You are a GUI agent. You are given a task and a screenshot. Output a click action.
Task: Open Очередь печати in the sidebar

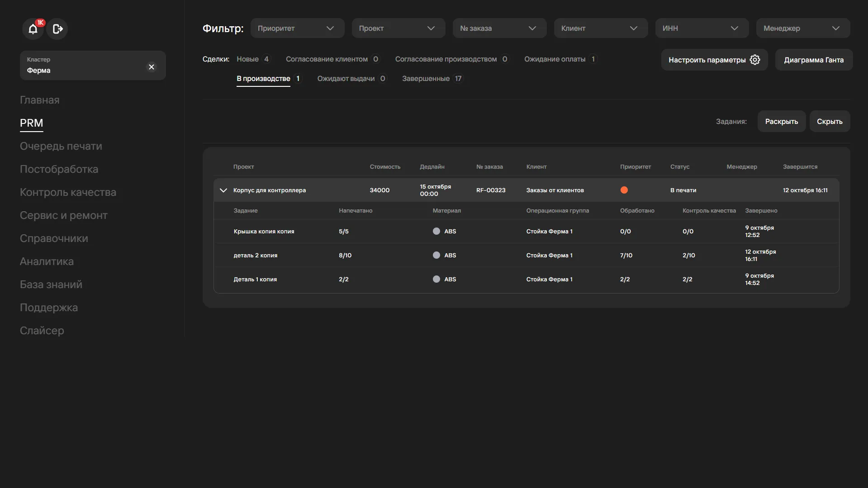point(61,146)
